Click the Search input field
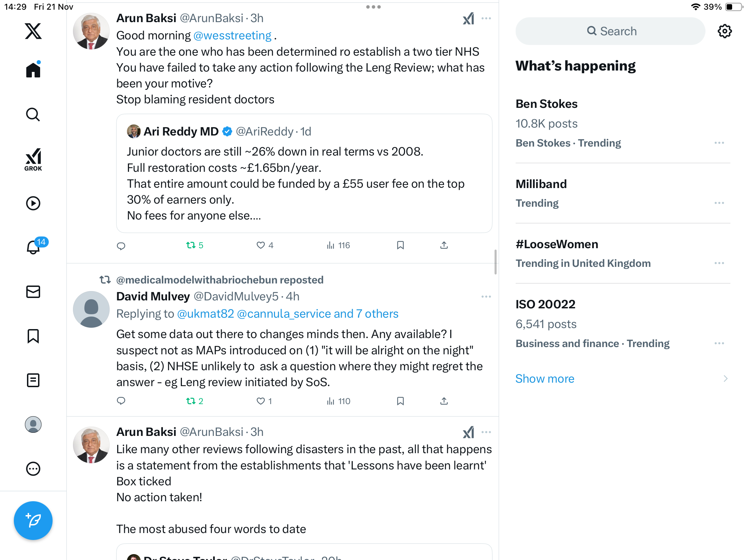 610,31
